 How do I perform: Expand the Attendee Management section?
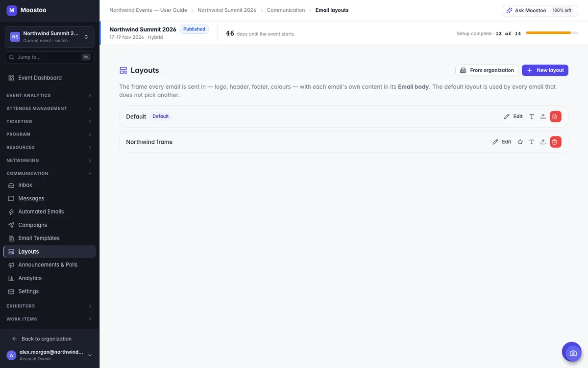(49, 108)
